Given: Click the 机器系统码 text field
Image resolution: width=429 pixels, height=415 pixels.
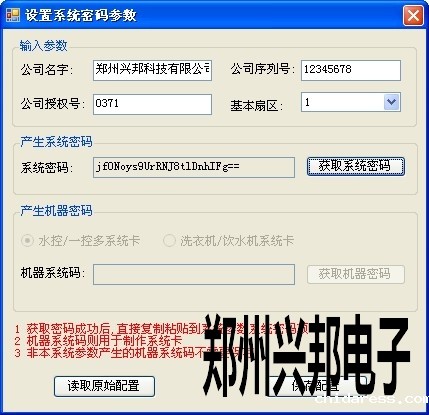Looking at the screenshot, I should (194, 274).
